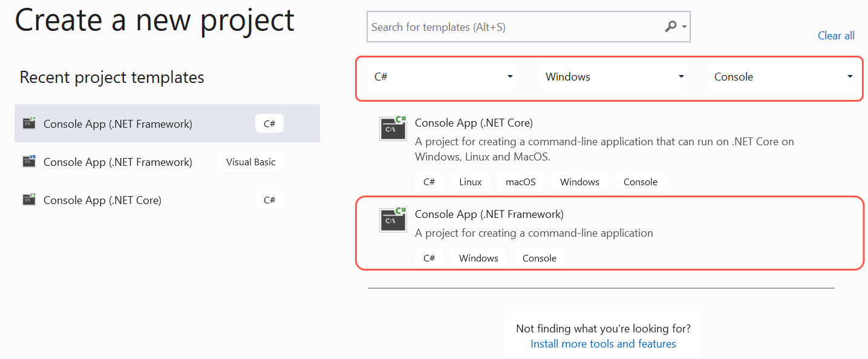Viewport: 868px width, 359px height.
Task: Click the Visual Basic tag in recent templates
Action: point(250,162)
